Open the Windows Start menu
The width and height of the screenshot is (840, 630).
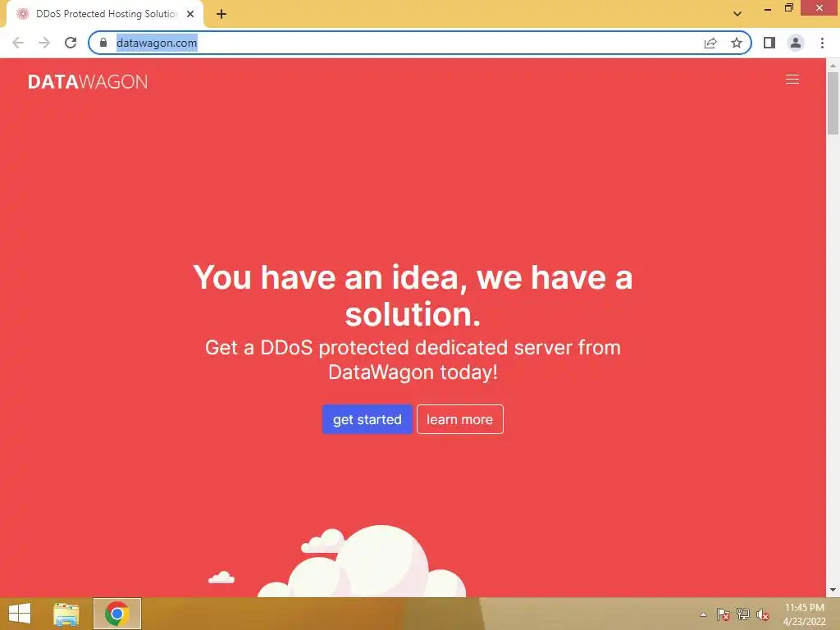point(20,614)
